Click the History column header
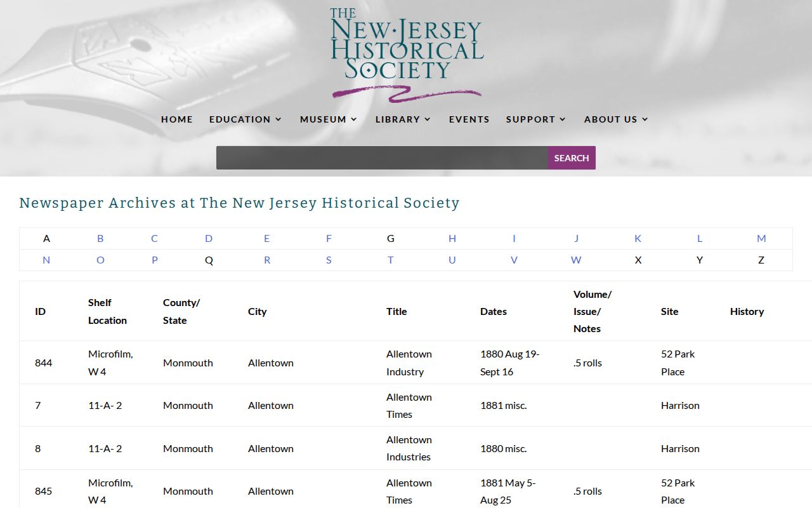The height and width of the screenshot is (508, 812). (x=747, y=312)
